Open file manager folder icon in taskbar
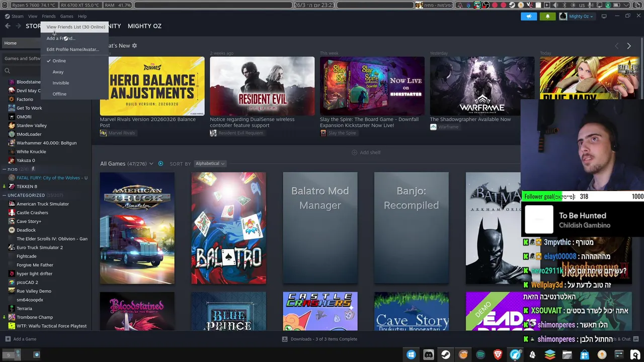The image size is (644, 362). pos(567,354)
